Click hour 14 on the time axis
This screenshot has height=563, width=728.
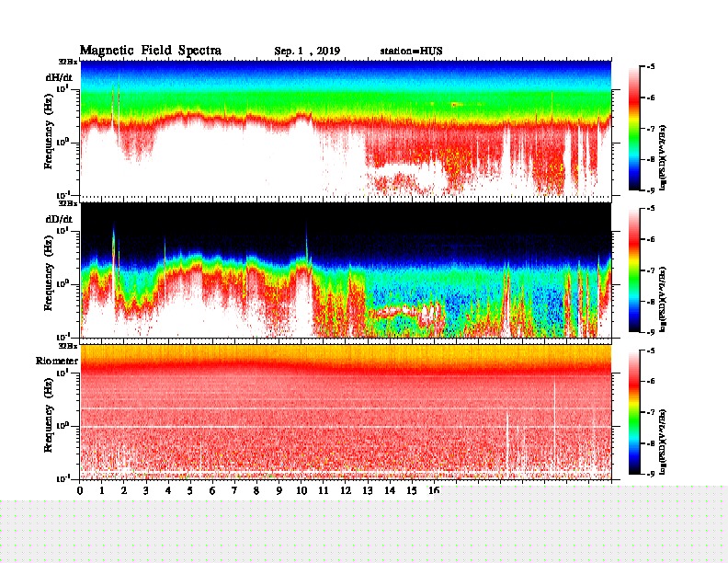(x=390, y=490)
